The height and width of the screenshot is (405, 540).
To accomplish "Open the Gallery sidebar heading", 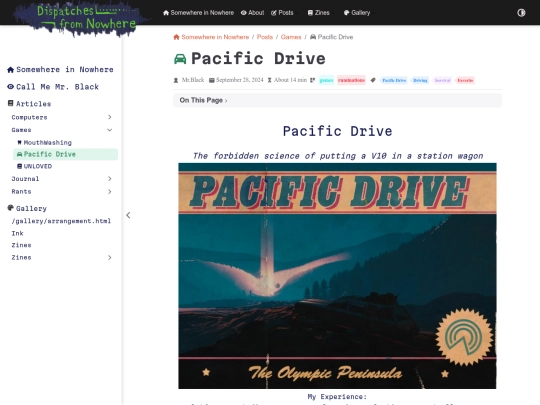I will point(31,208).
